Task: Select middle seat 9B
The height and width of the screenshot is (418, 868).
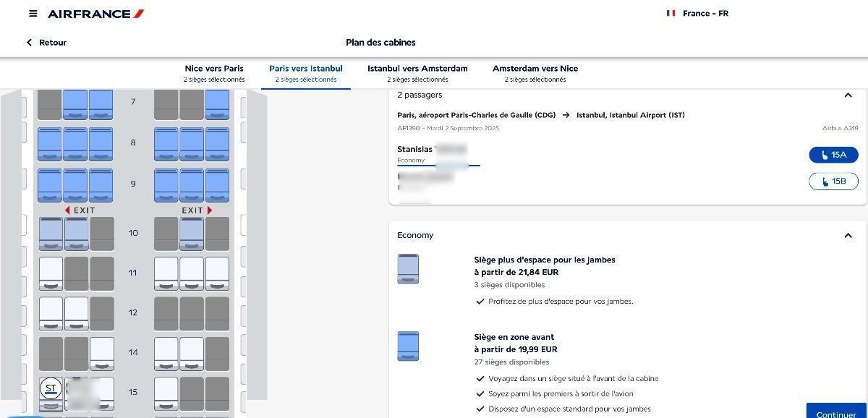Action: tap(76, 185)
